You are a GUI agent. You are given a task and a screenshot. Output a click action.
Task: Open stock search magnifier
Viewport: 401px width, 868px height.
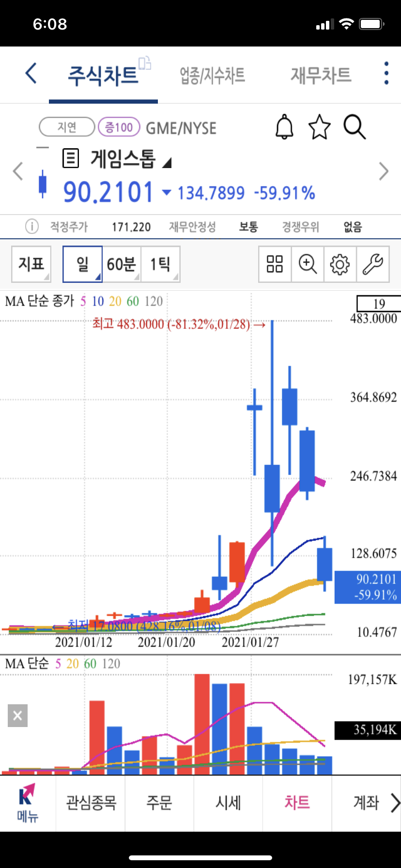pos(355,127)
